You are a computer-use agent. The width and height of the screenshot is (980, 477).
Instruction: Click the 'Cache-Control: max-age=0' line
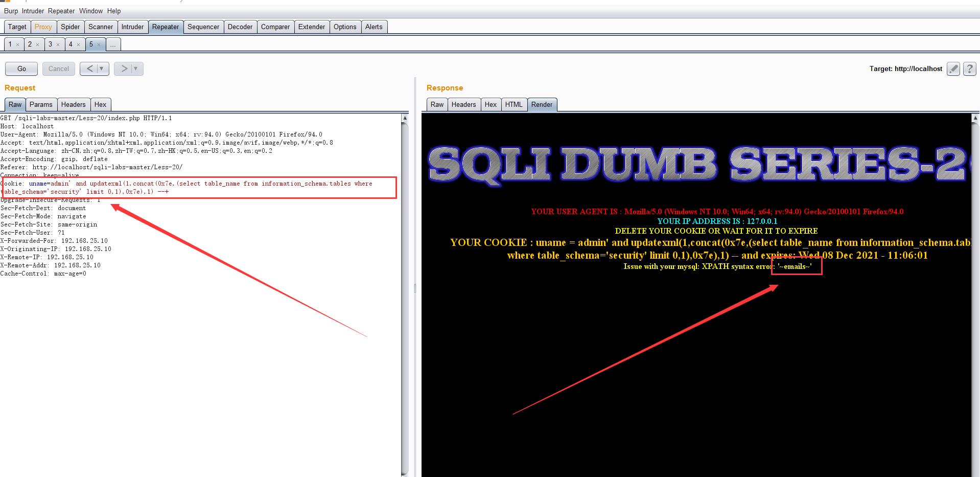43,274
